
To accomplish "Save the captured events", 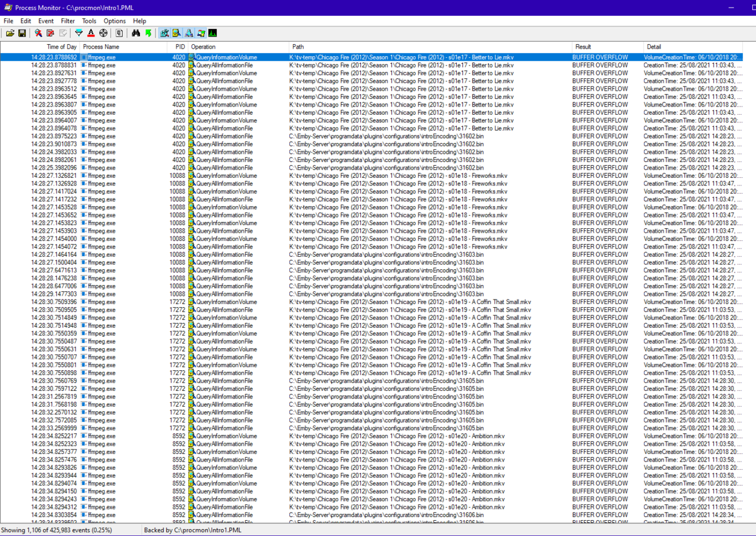I will click(21, 33).
